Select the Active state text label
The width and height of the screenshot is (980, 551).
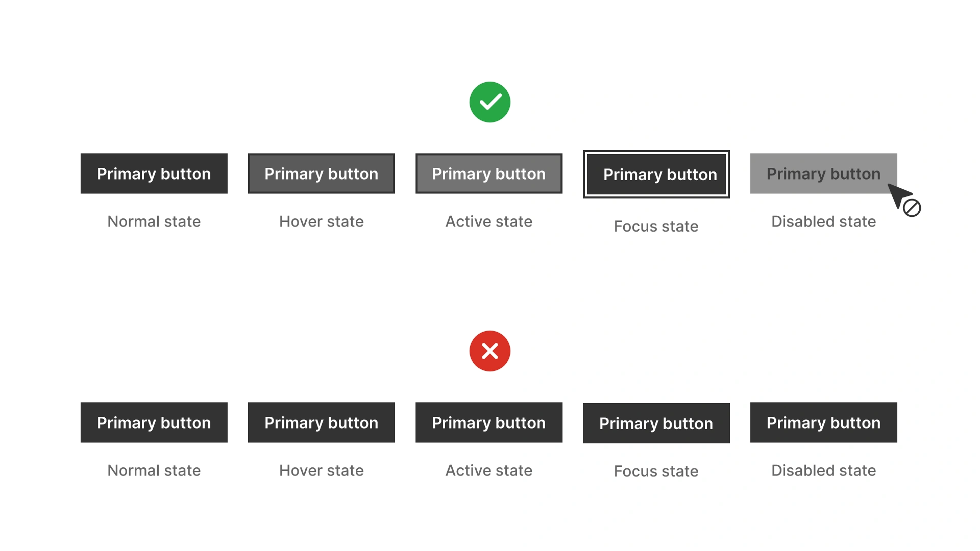[489, 221]
